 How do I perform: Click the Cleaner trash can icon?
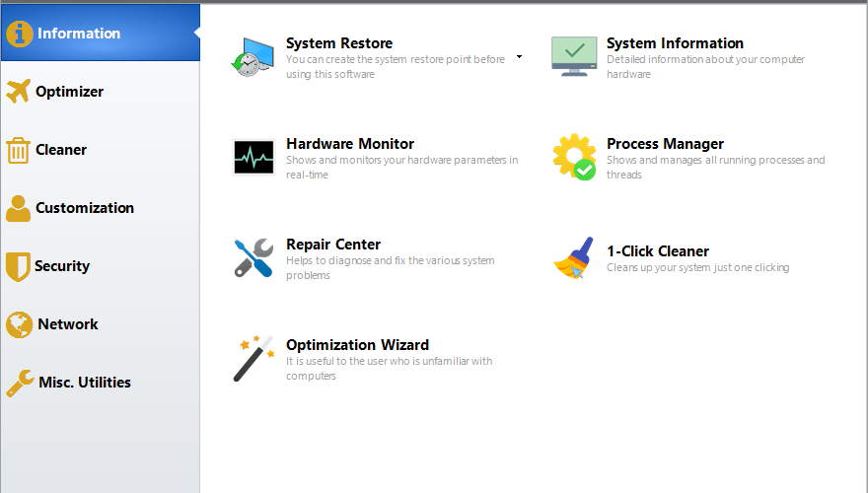tap(18, 150)
